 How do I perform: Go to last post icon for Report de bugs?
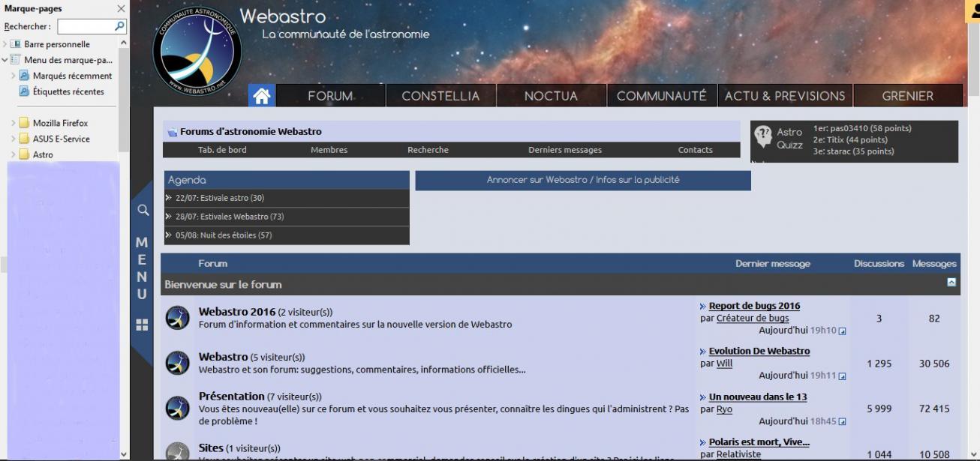point(842,331)
